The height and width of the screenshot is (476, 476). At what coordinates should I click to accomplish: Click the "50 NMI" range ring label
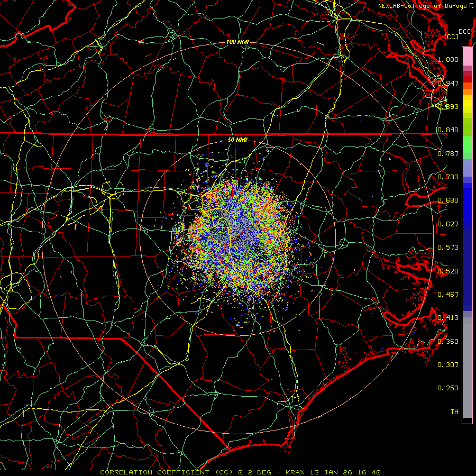pyautogui.click(x=237, y=140)
